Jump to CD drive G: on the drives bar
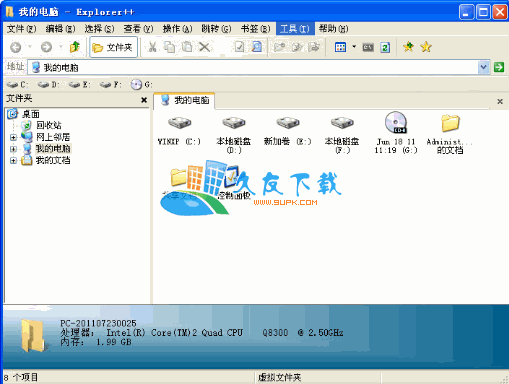The image size is (509, 384). [x=142, y=85]
